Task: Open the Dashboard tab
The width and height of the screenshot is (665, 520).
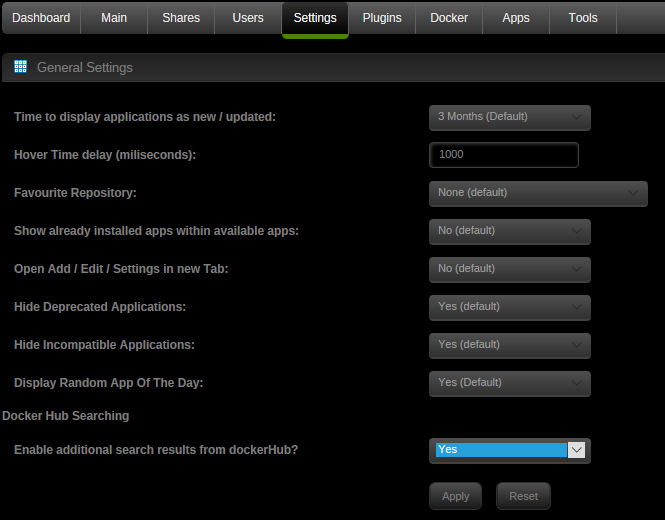Action: tap(41, 18)
